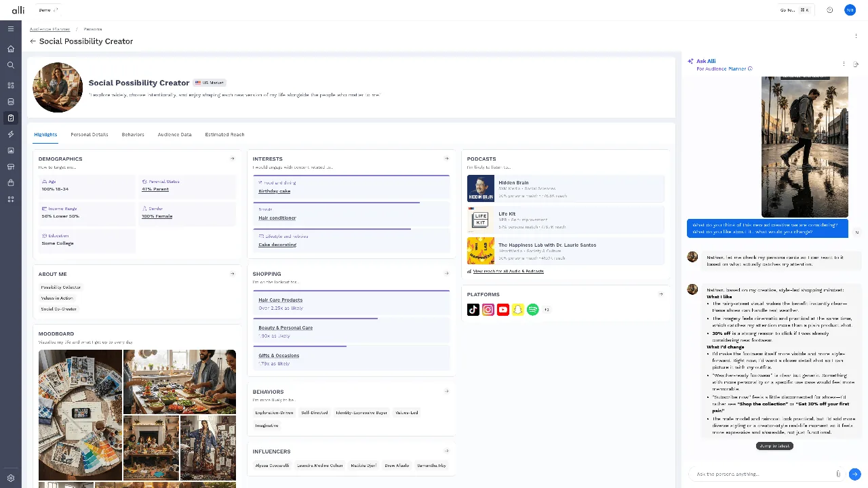Open the TikTok platform icon
Viewport: 868px width, 488px height.
(473, 310)
